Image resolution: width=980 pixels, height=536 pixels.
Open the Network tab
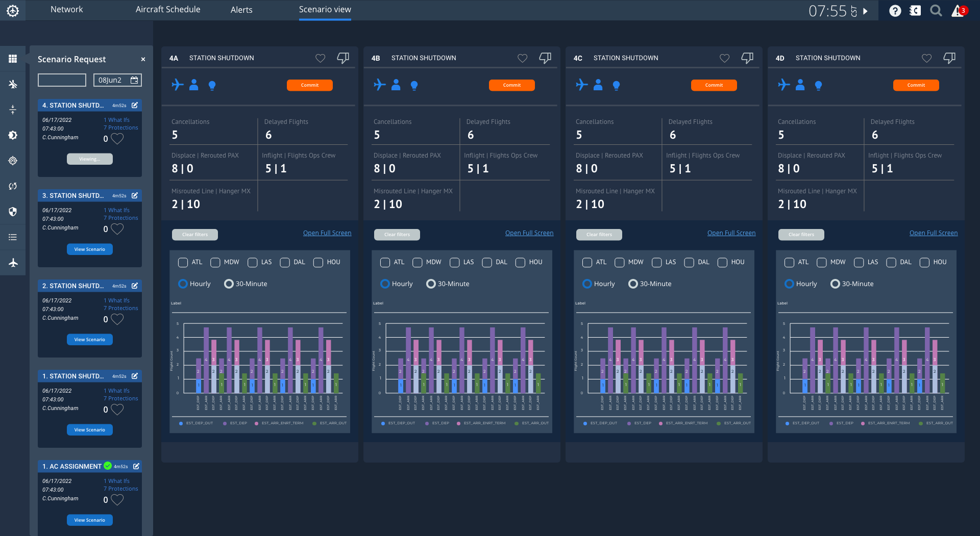(66, 10)
